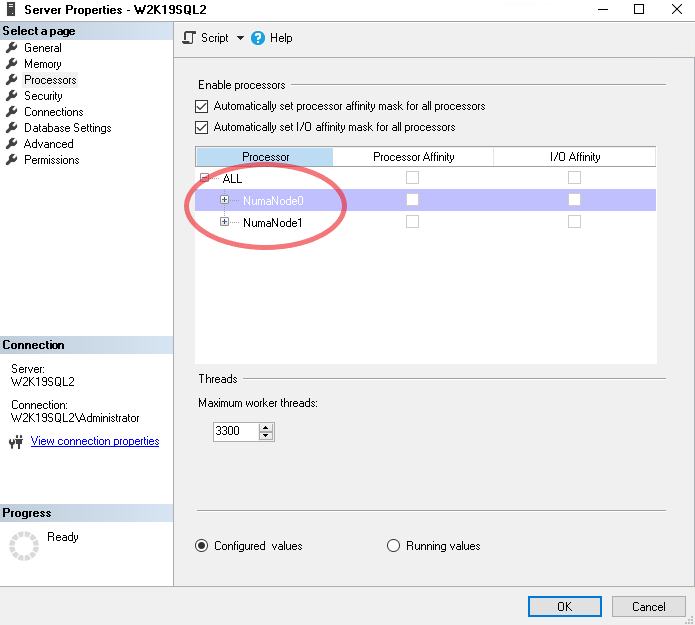Click the Script toolbar icon
Viewport: 695px width, 625px height.
pos(189,38)
